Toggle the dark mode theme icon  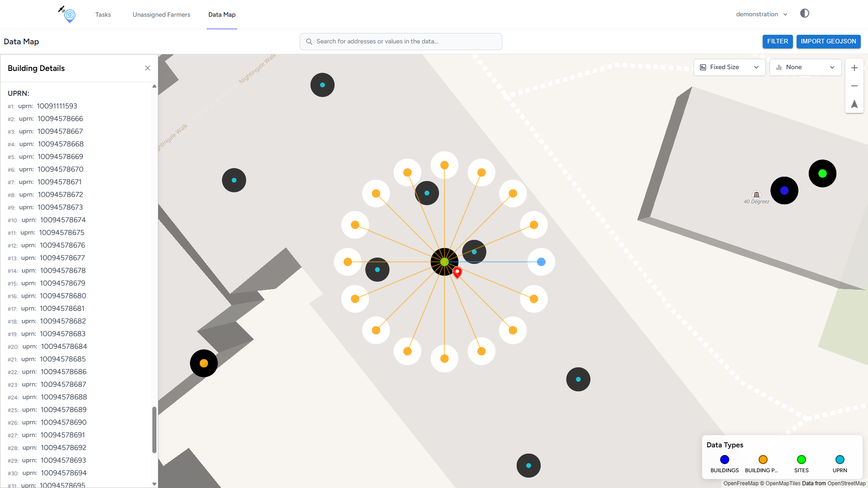[x=804, y=14]
